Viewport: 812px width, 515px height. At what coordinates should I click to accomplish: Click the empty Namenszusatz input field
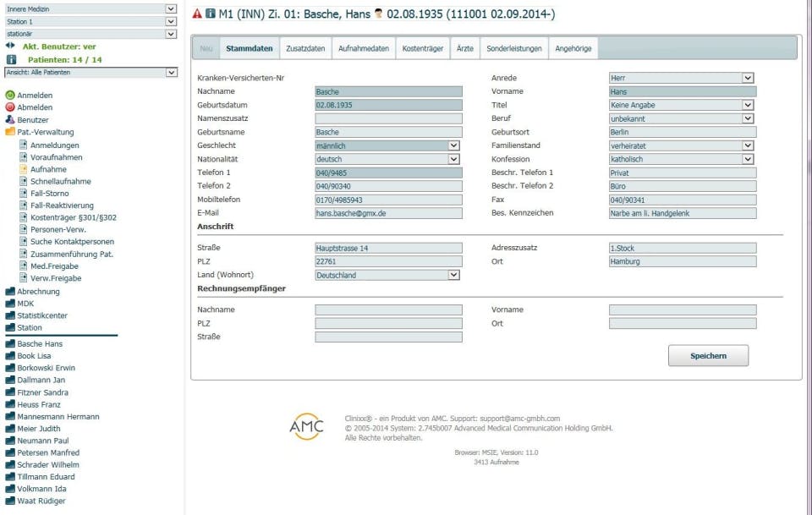(x=388, y=118)
